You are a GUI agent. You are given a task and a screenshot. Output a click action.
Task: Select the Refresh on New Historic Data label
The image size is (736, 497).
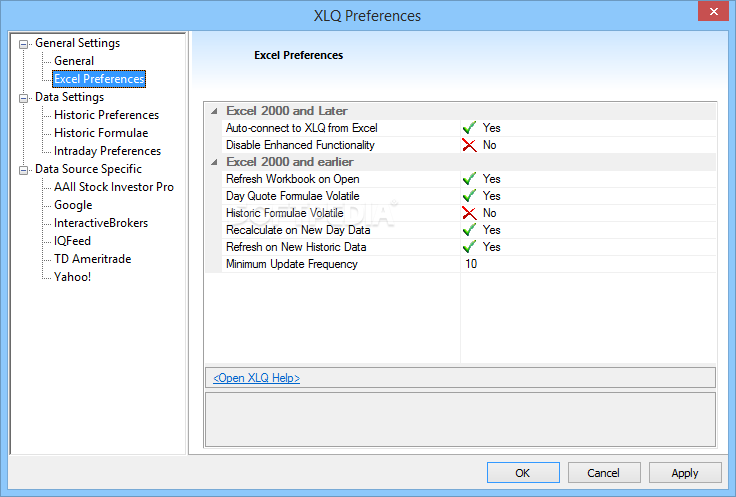[x=296, y=247]
